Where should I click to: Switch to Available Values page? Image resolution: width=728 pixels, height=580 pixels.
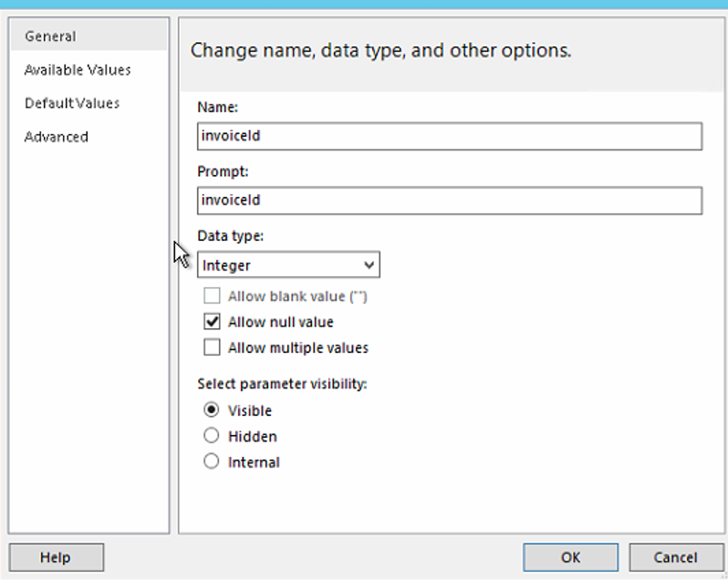click(78, 70)
